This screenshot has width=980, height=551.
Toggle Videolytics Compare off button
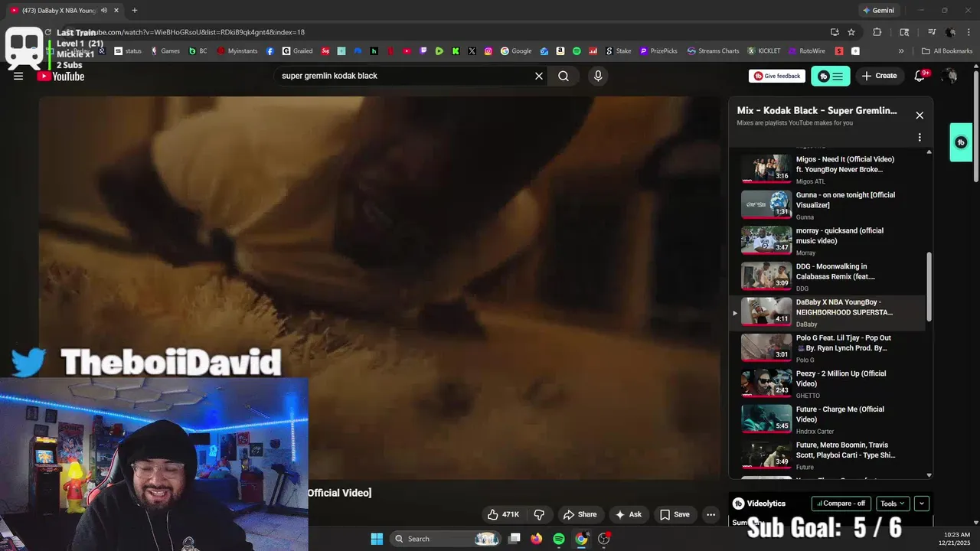point(841,504)
